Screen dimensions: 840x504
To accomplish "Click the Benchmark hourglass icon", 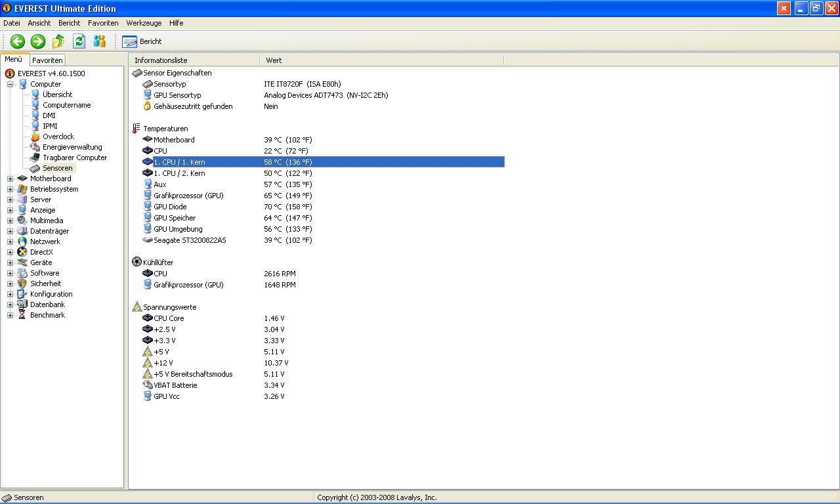I will point(23,315).
